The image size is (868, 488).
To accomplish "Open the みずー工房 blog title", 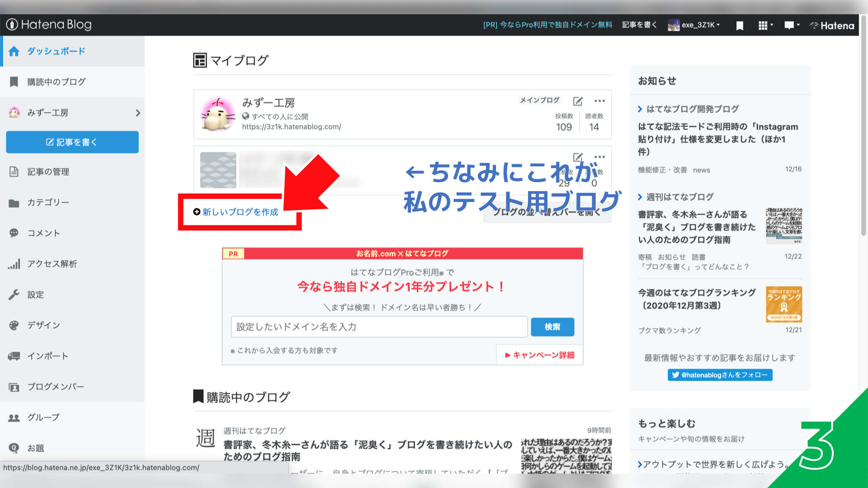I will (x=269, y=103).
